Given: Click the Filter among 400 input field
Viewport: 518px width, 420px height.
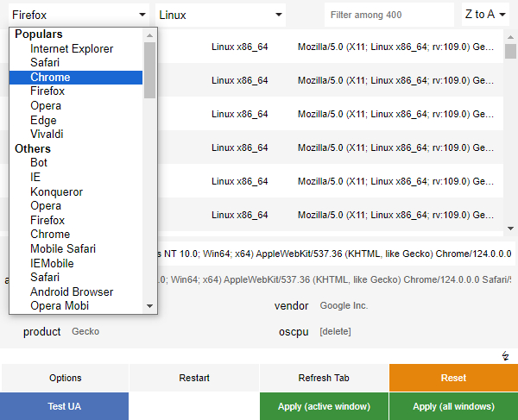Looking at the screenshot, I should (388, 15).
